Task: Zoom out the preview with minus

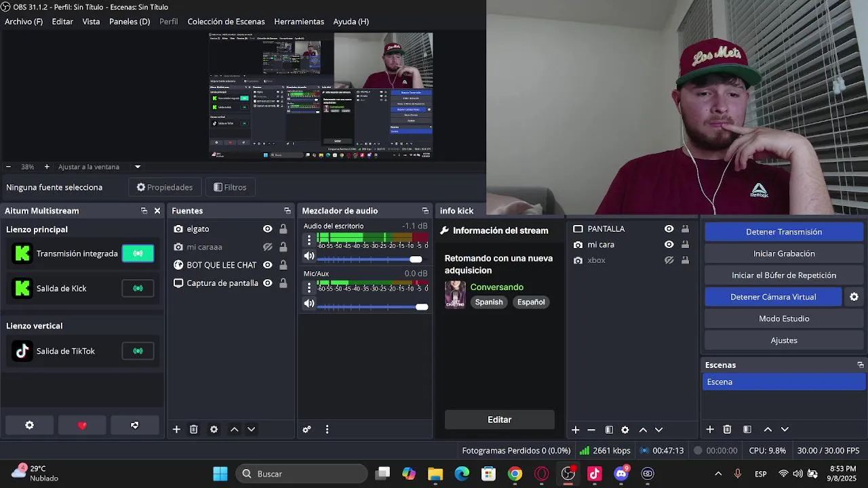Action: 8,167
